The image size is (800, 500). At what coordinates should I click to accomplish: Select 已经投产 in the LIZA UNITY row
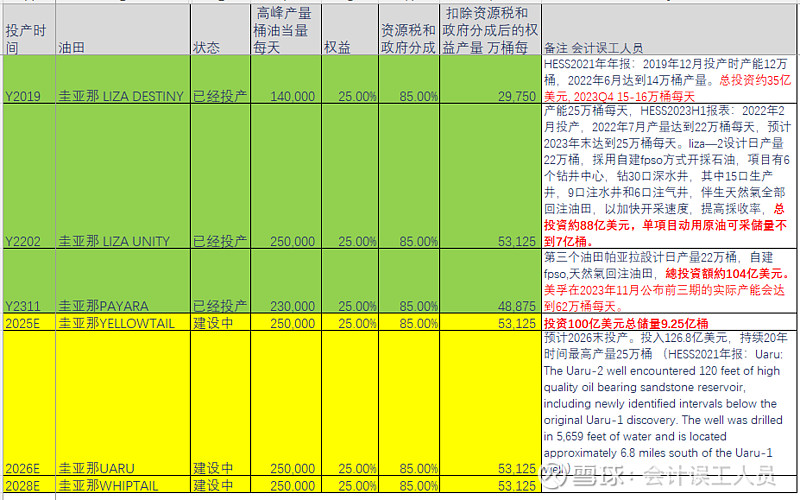220,177
